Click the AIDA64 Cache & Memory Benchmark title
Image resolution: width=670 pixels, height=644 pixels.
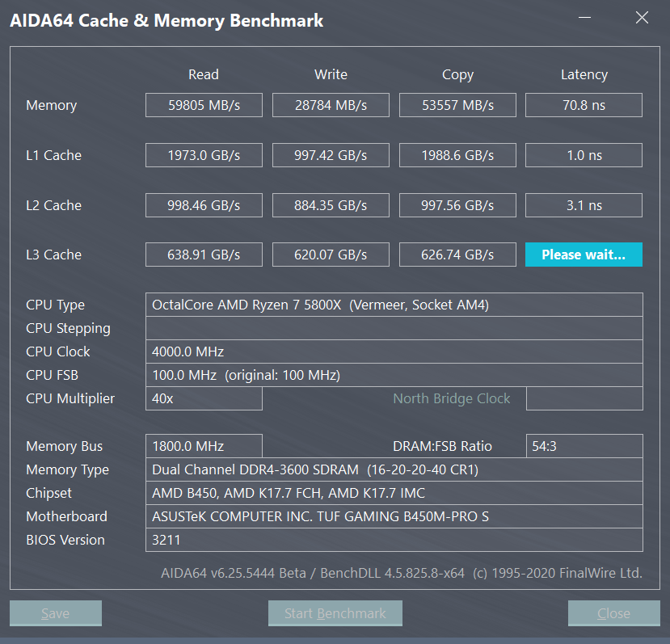(x=166, y=21)
